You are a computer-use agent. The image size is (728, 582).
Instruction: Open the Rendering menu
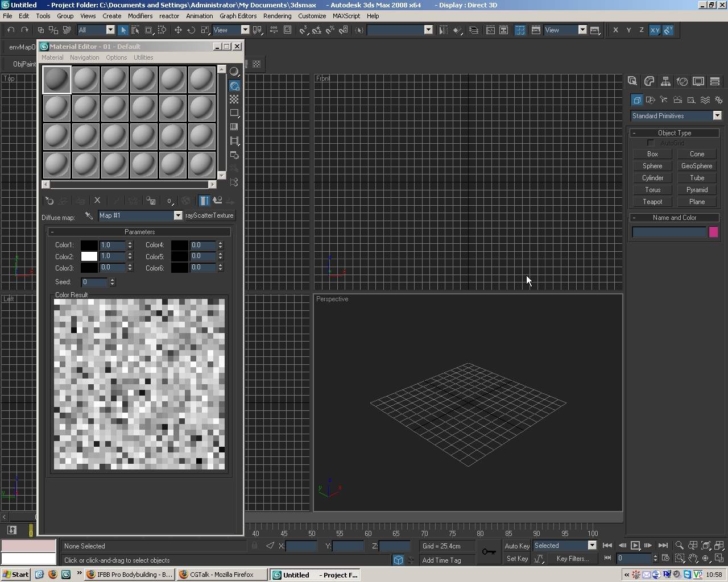click(x=278, y=16)
